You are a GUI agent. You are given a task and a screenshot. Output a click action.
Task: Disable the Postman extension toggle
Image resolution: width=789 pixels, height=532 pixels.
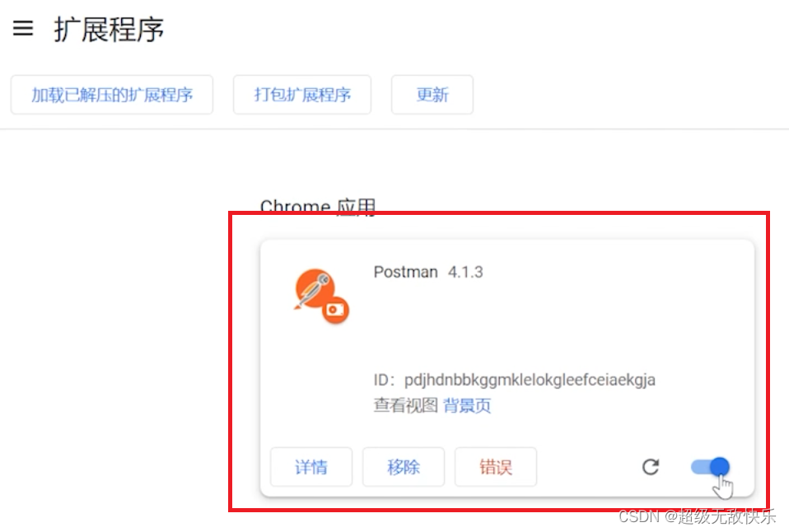708,467
